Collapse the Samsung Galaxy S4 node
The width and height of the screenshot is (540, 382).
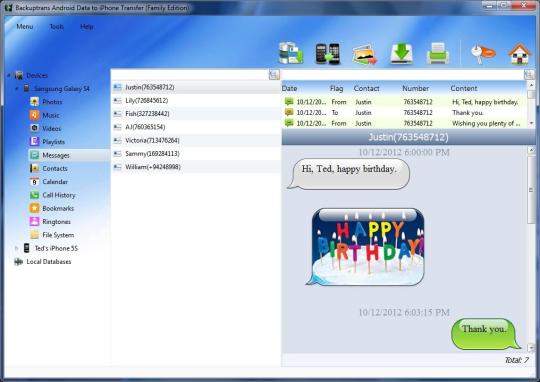tap(17, 89)
